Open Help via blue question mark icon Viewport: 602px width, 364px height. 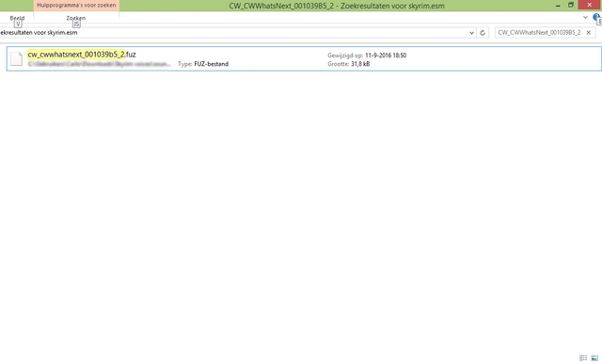click(596, 17)
